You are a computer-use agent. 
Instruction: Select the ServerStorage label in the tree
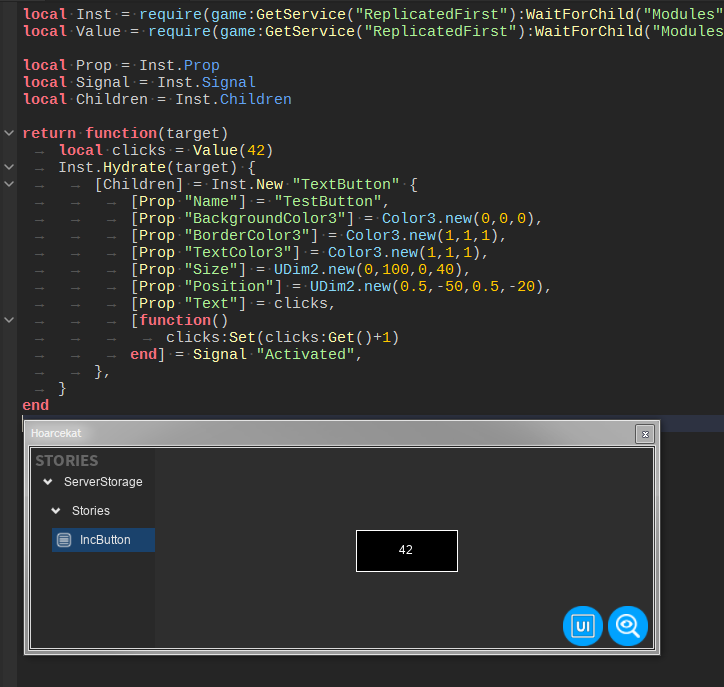(103, 482)
